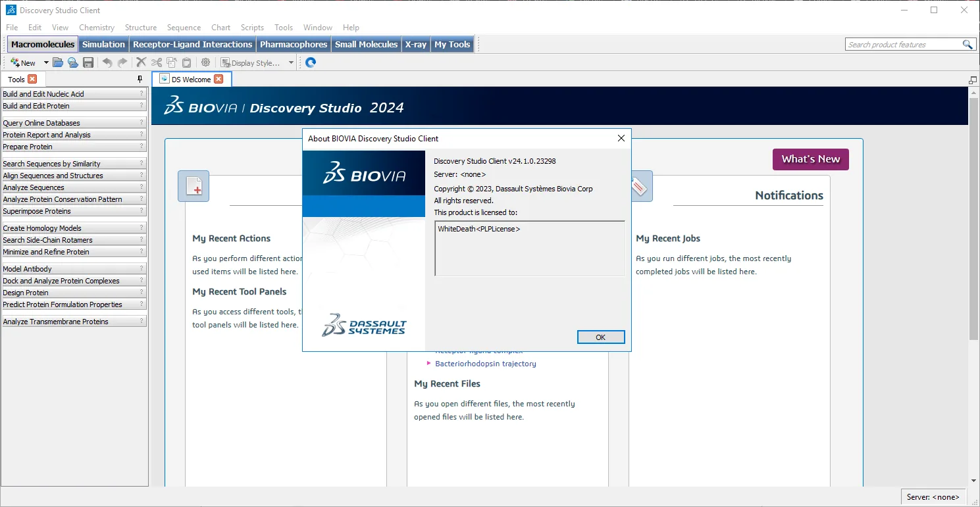Close the About BIOVIA dialog

621,138
